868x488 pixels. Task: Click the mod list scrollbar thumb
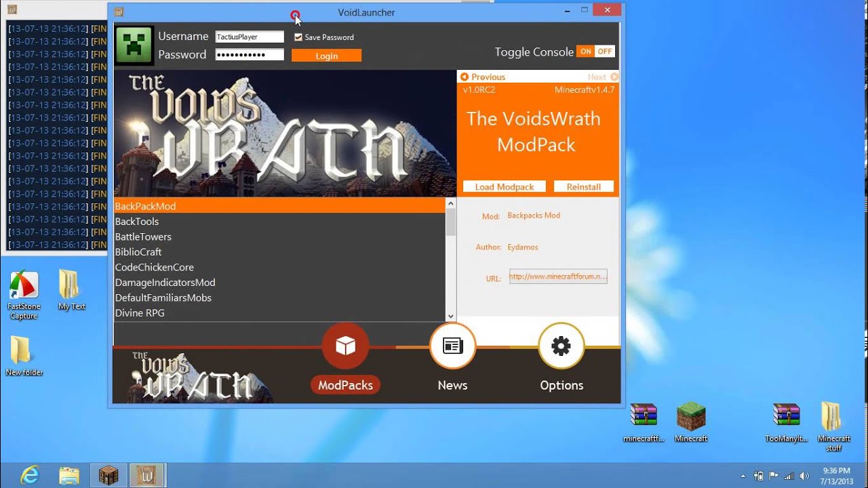(x=451, y=222)
